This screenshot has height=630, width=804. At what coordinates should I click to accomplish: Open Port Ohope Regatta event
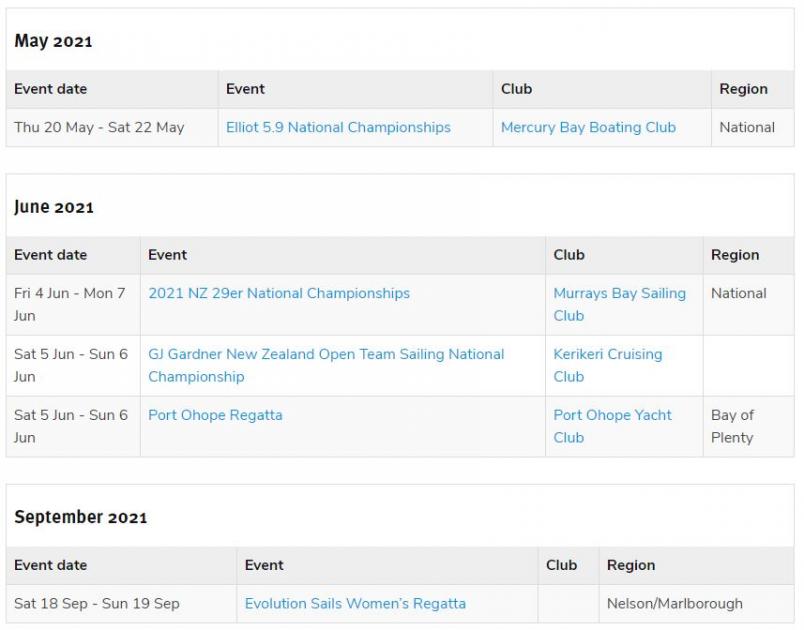click(x=215, y=415)
